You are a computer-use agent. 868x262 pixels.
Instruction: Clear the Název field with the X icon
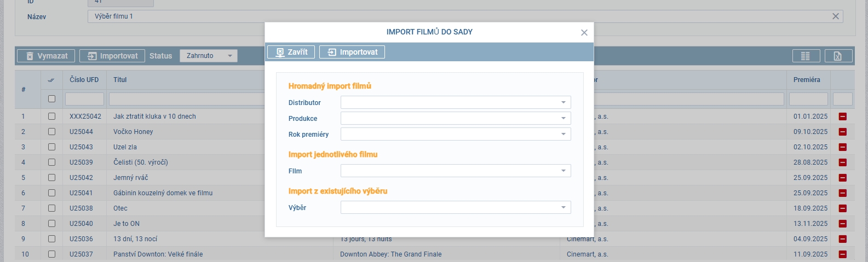pos(836,16)
